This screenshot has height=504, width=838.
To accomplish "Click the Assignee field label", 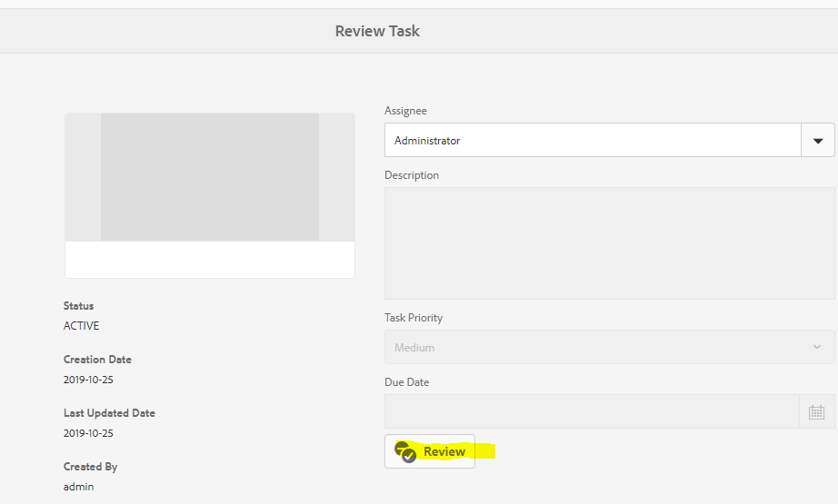I will [x=405, y=111].
